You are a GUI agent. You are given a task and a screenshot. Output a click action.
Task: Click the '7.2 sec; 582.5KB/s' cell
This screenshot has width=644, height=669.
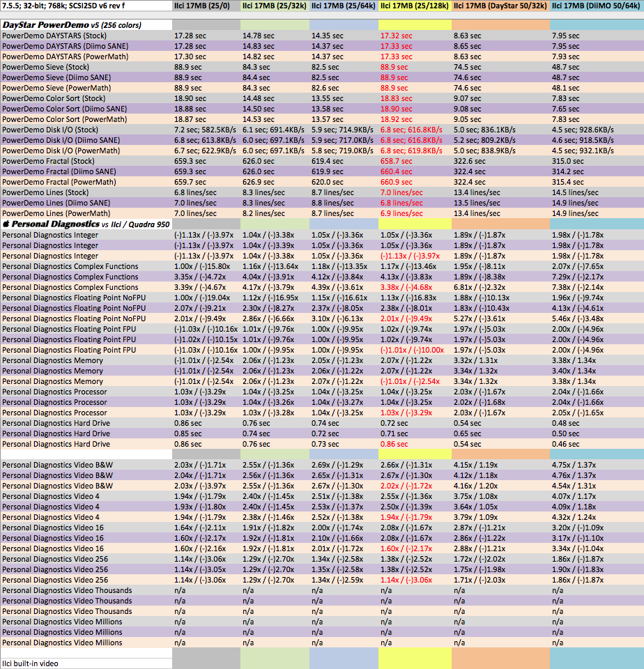point(205,130)
